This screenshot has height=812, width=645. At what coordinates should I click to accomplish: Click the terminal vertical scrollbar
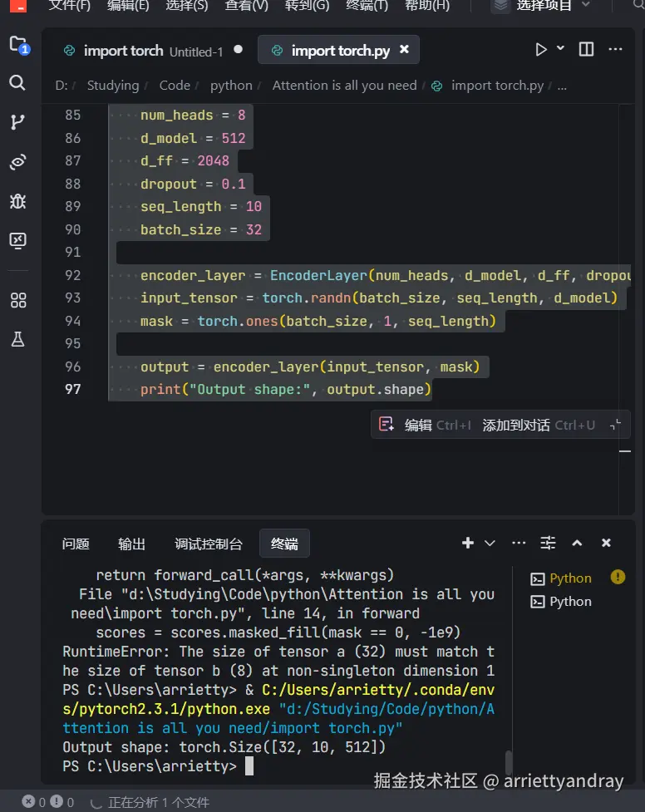[x=509, y=762]
